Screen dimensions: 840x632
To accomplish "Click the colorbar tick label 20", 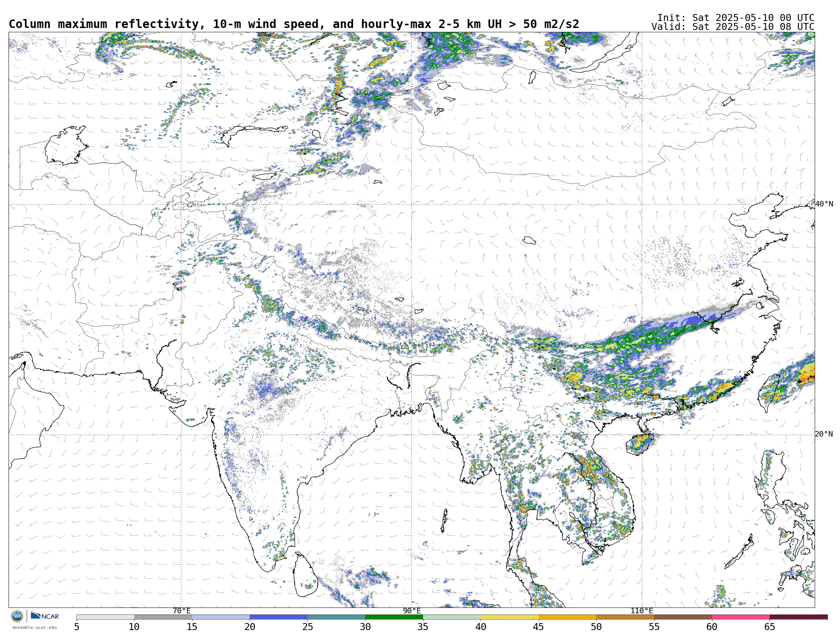I will coord(250,627).
